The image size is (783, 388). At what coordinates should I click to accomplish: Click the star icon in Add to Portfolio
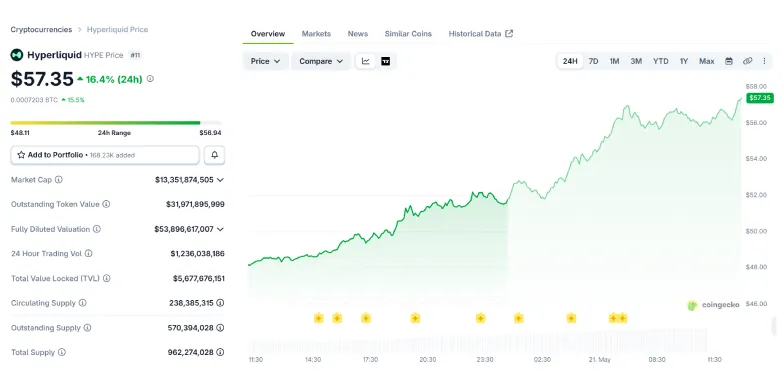[21, 155]
